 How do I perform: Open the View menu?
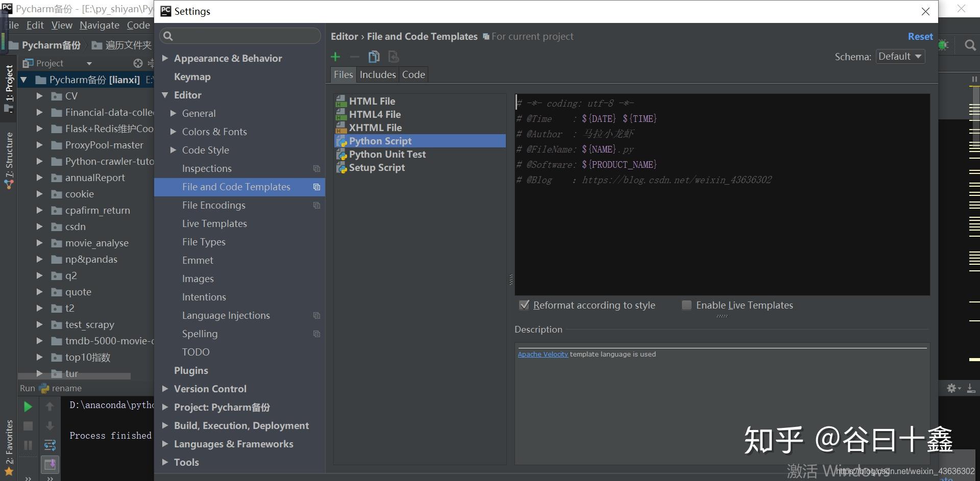click(x=62, y=25)
